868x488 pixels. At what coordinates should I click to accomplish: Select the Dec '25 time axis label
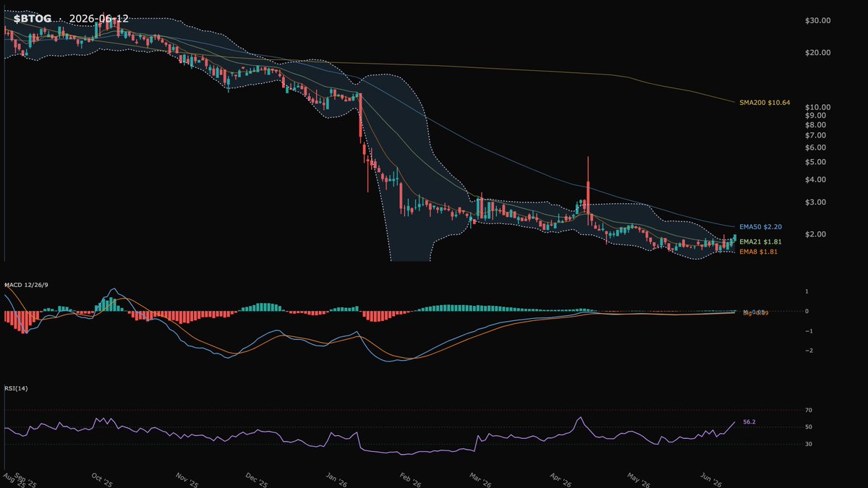point(258,481)
